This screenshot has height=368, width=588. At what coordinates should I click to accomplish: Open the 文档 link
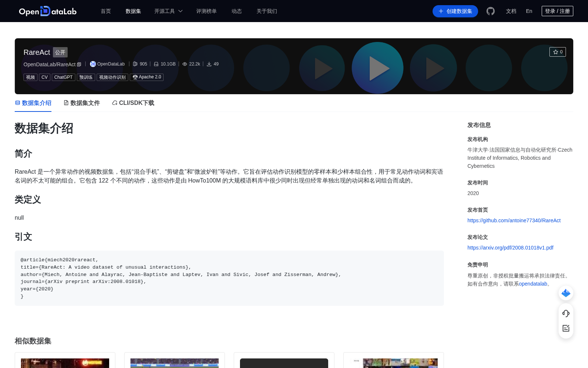pos(511,11)
